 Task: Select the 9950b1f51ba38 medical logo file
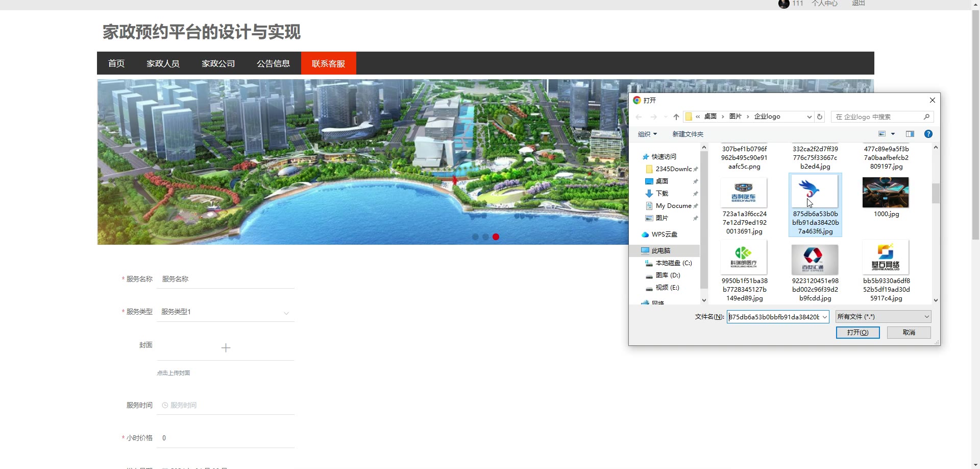tap(744, 272)
